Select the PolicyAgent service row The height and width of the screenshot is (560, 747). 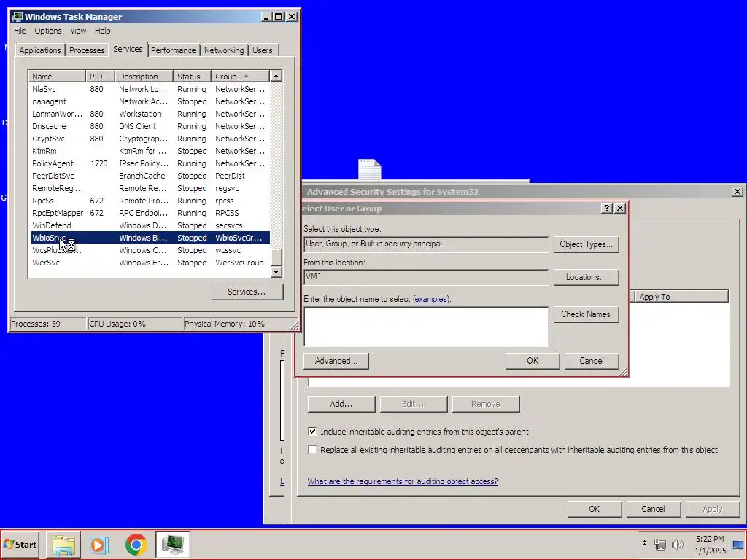pos(150,163)
